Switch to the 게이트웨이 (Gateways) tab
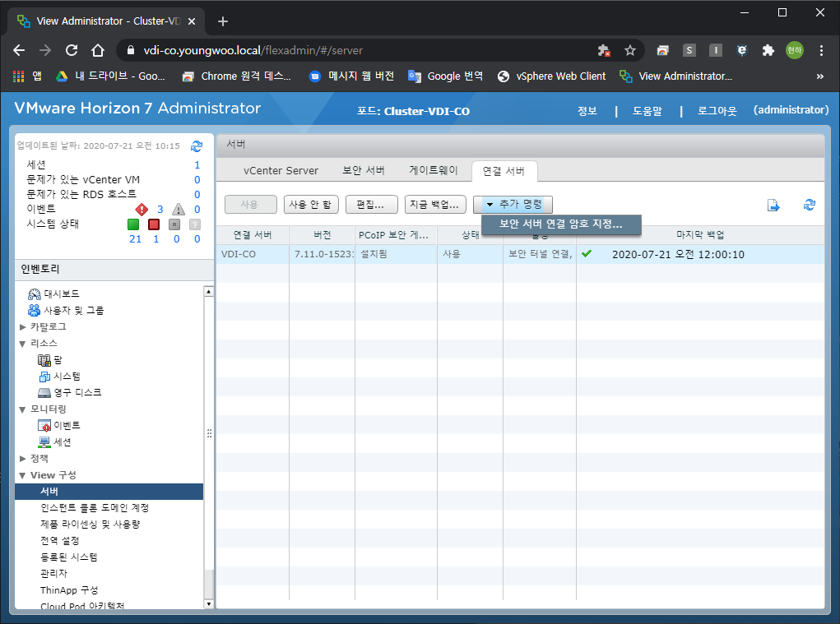Screen dimensions: 840x624 click(x=434, y=171)
